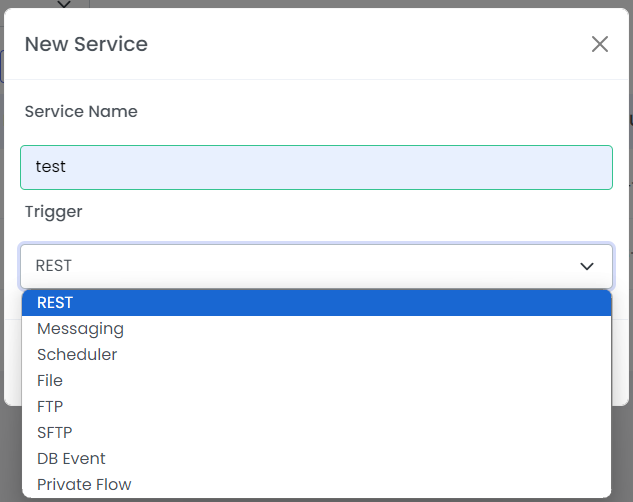This screenshot has width=633, height=502.
Task: Focus the Service Name input field
Action: [x=316, y=167]
